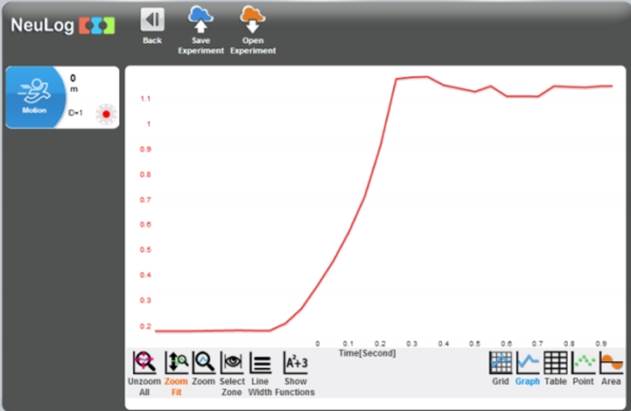631x411 pixels.
Task: Toggle the Grid display on the graph
Action: point(500,362)
